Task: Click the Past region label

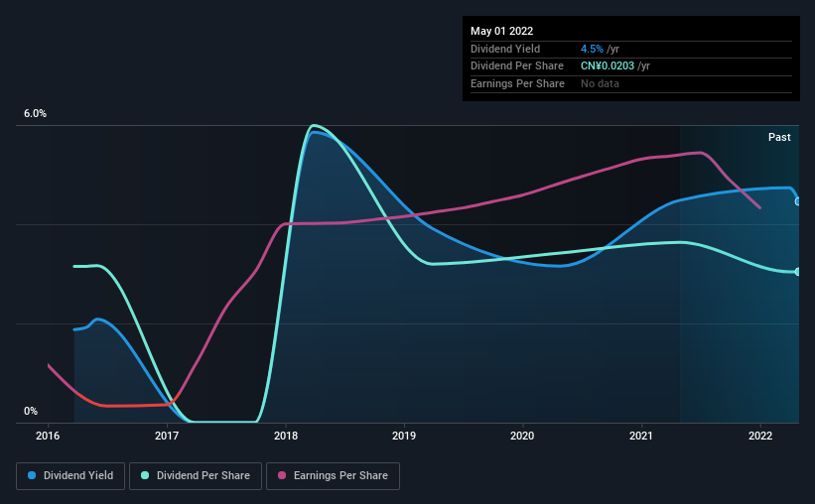Action: [779, 137]
